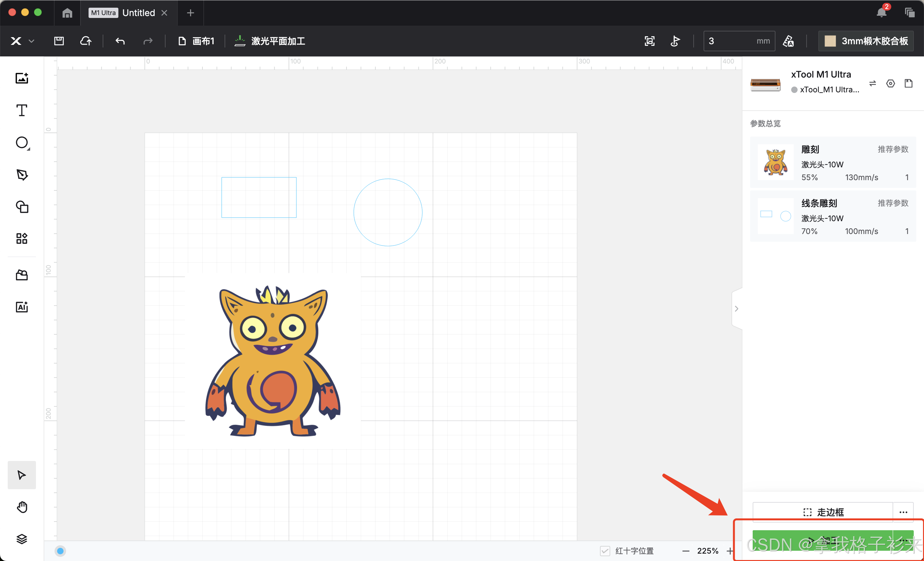
Task: Expand the app dropdown next to logo
Action: (x=32, y=41)
